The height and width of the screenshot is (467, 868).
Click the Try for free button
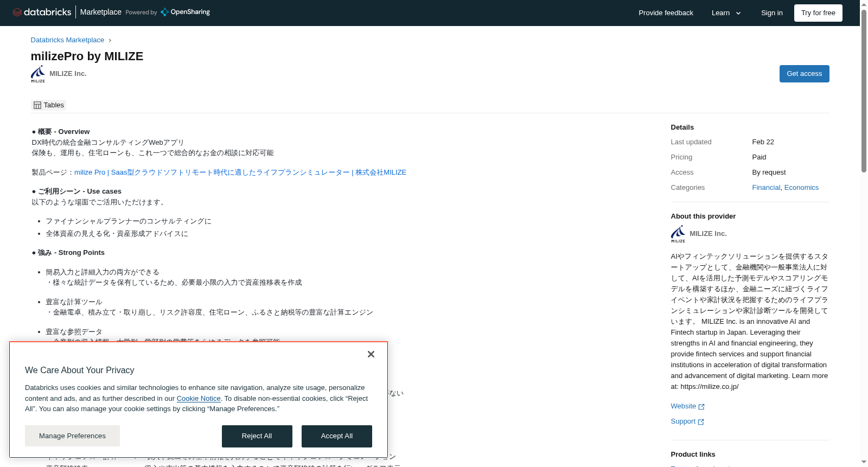tap(818, 13)
